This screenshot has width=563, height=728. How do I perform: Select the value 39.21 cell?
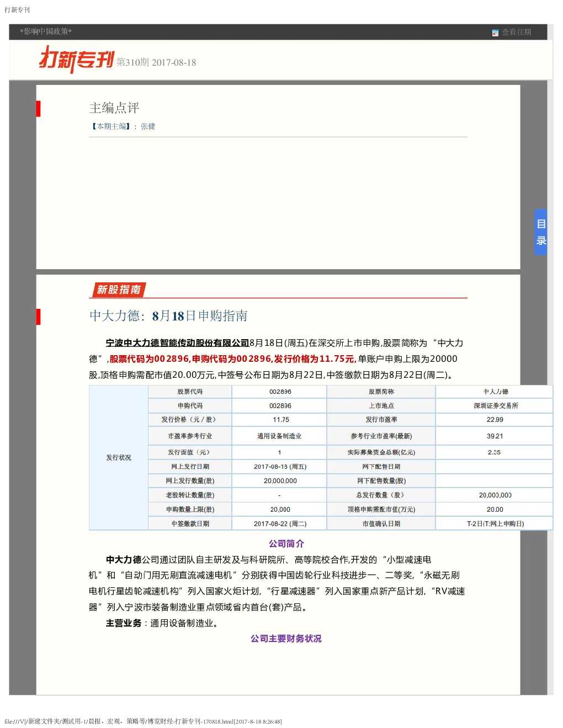(495, 436)
